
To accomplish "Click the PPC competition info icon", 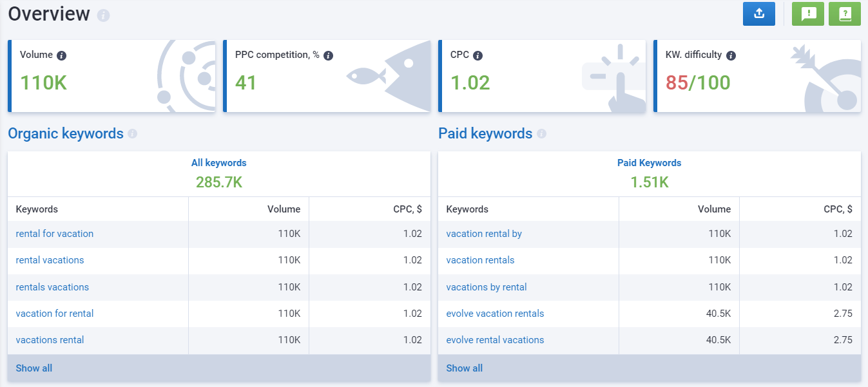I will 328,56.
